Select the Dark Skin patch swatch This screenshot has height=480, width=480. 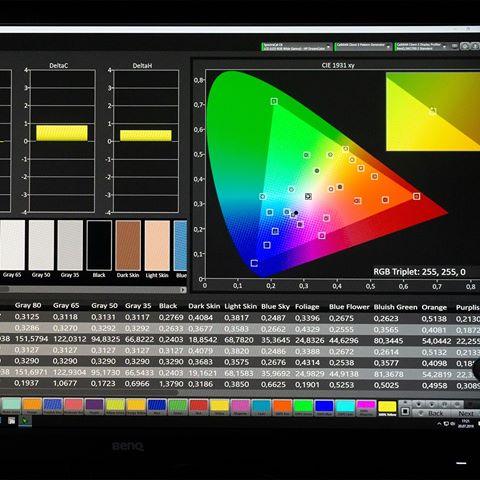128,245
